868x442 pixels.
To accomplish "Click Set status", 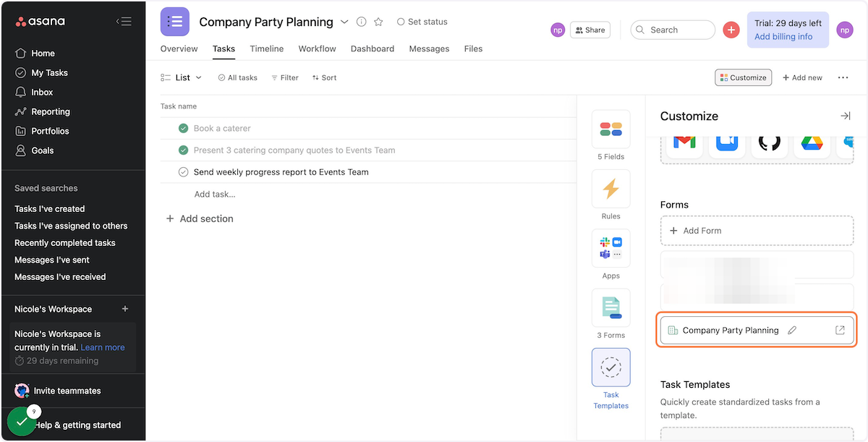I will point(422,22).
